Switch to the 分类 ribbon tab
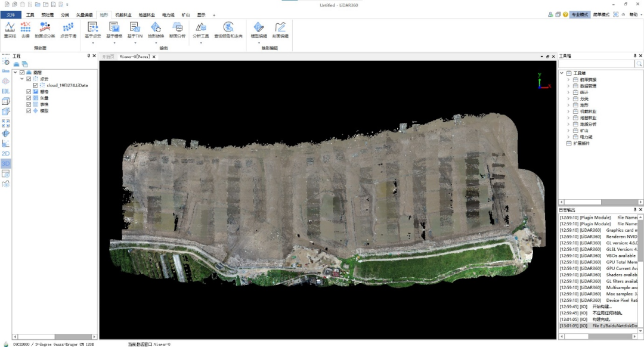The width and height of the screenshot is (644, 347). point(65,15)
